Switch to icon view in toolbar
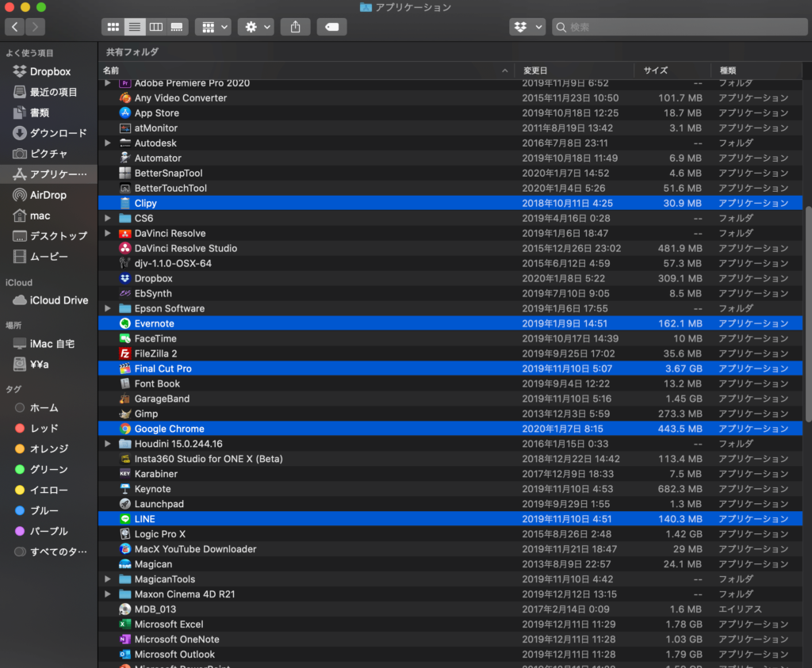This screenshot has width=812, height=668. point(113,27)
